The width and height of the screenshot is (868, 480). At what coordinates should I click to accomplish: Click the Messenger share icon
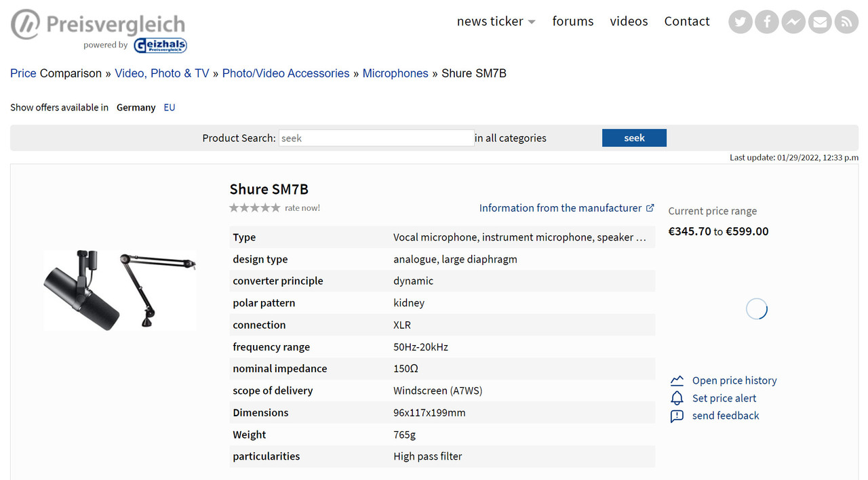point(793,22)
